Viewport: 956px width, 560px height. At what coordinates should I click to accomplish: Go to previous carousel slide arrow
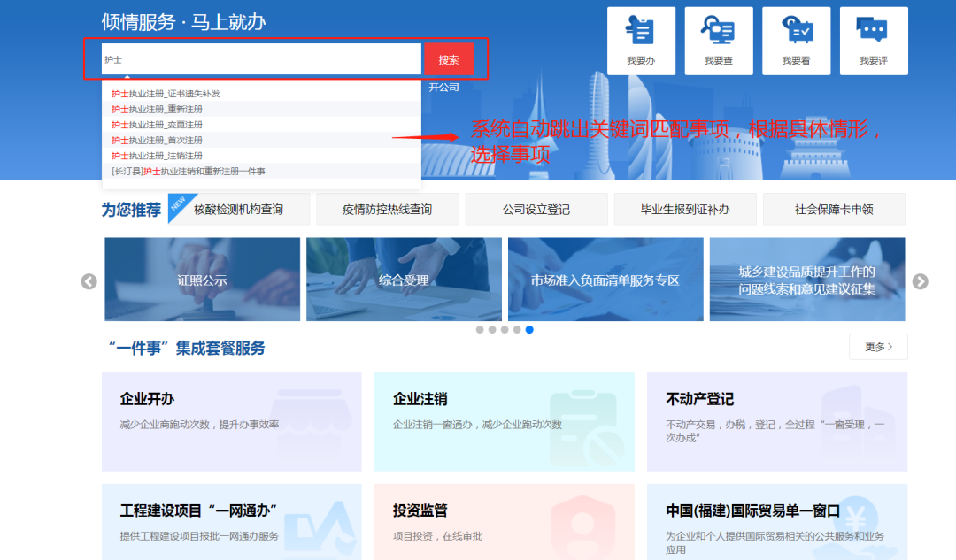click(89, 281)
